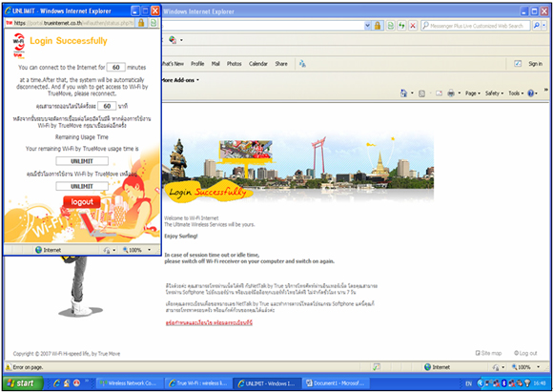Click the 'Error on page.' status text
Image resolution: width=553 pixels, height=392 pixels.
(x=29, y=367)
